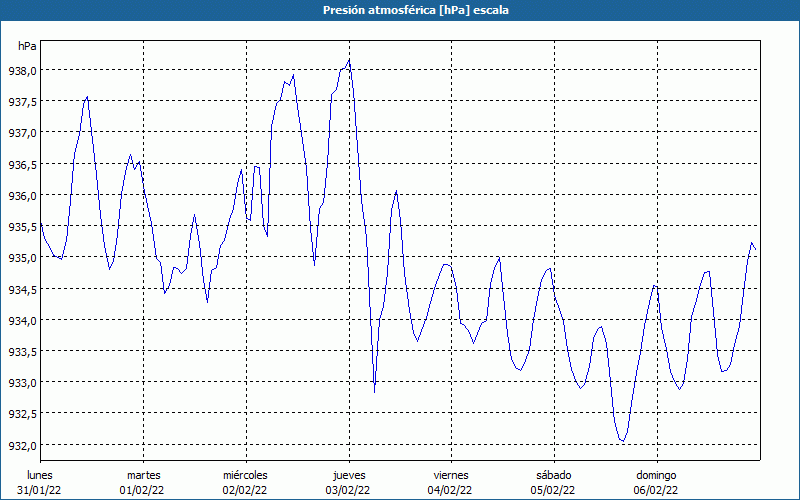Click the 937,5 axis value
Viewport: 800px width, 500px height.
click(22, 102)
